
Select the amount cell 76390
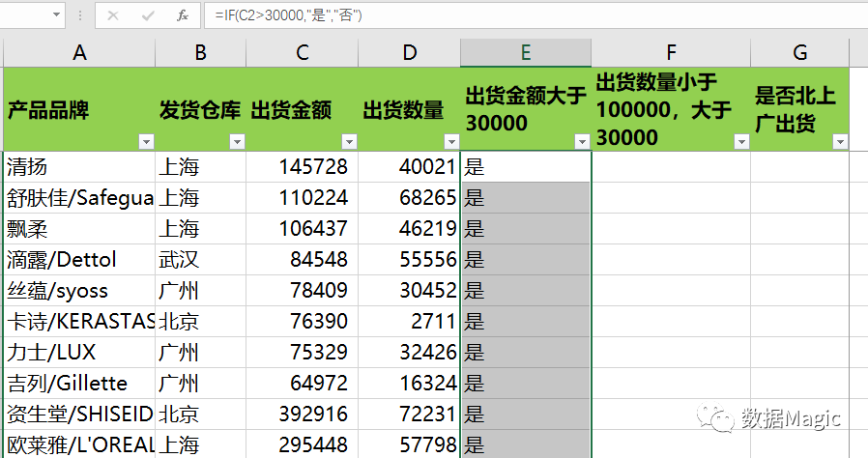(x=303, y=322)
